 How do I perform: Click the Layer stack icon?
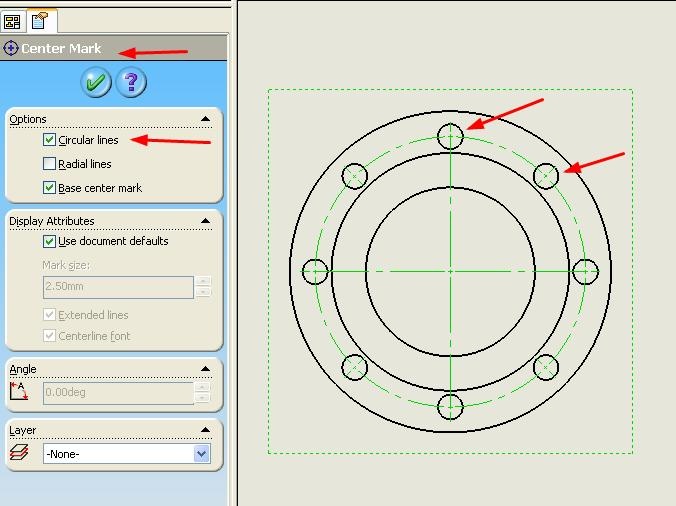pos(19,452)
